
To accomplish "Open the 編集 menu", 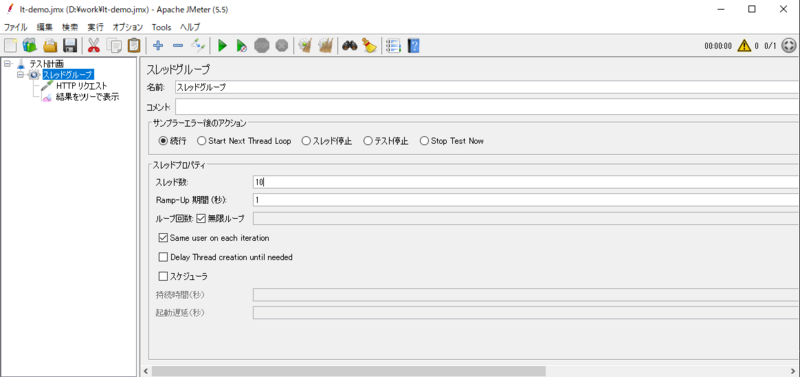I will coord(44,28).
